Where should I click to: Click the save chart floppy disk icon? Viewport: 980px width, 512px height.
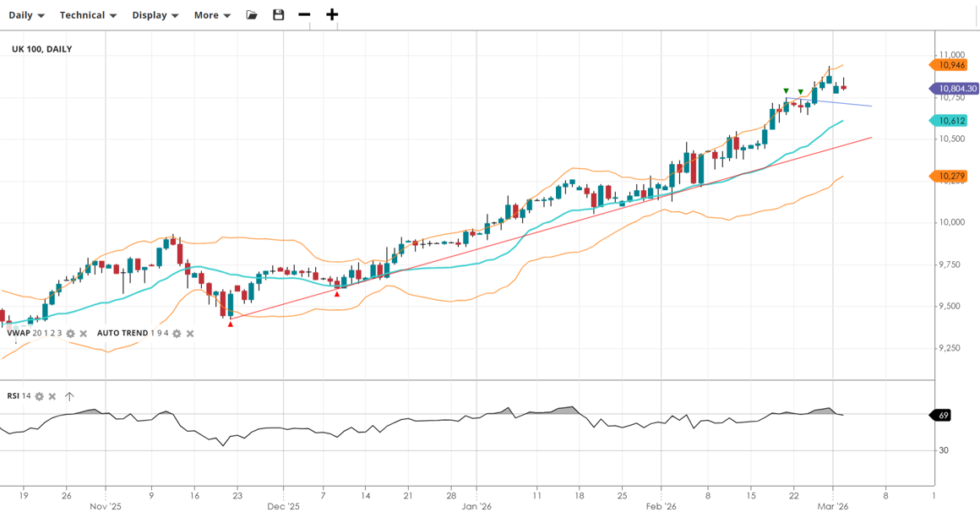(279, 15)
